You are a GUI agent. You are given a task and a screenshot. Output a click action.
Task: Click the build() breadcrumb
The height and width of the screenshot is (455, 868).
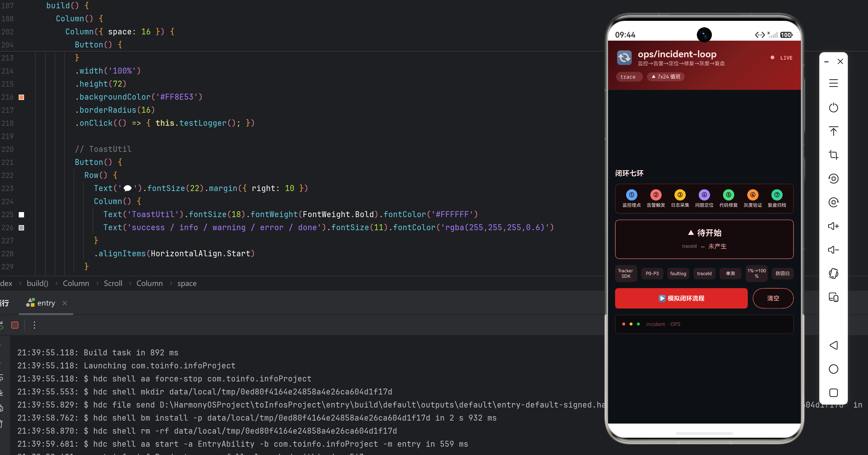37,283
